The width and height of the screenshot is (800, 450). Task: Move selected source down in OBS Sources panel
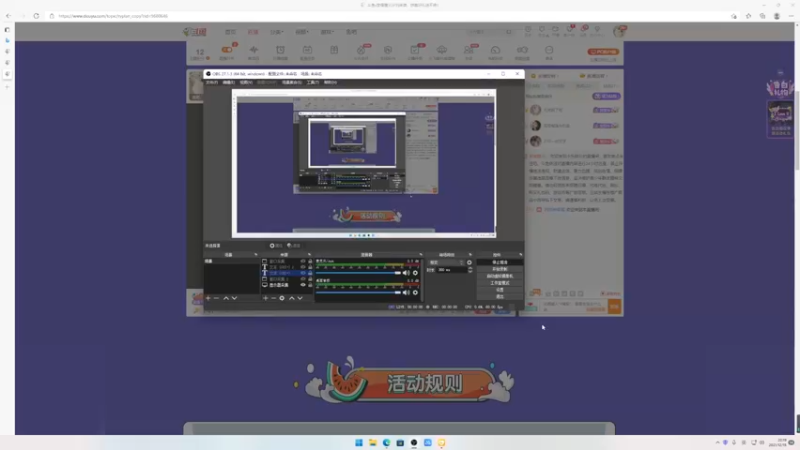pyautogui.click(x=300, y=298)
